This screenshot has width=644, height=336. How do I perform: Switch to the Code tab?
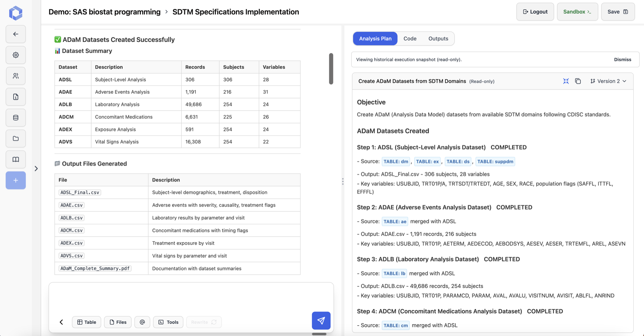pyautogui.click(x=410, y=39)
